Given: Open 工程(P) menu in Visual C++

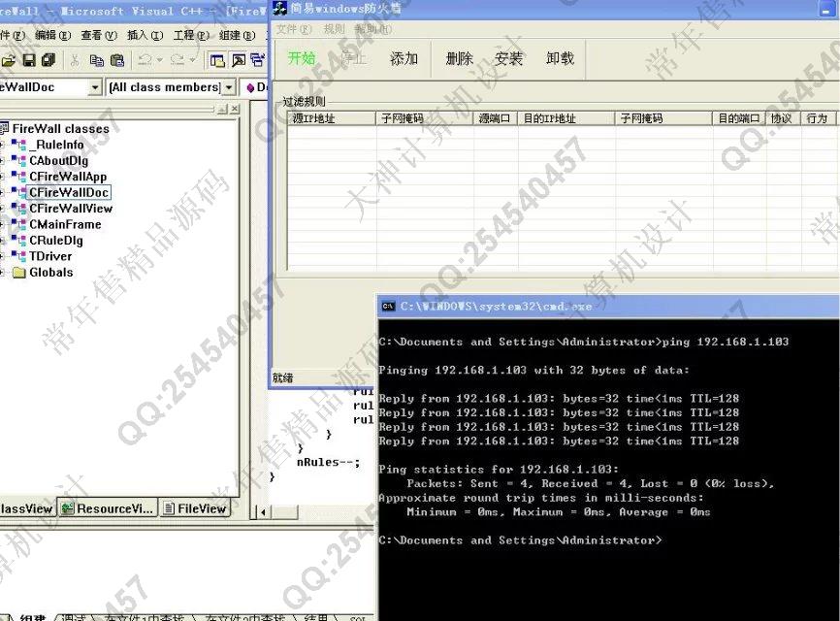Looking at the screenshot, I should pos(191,35).
